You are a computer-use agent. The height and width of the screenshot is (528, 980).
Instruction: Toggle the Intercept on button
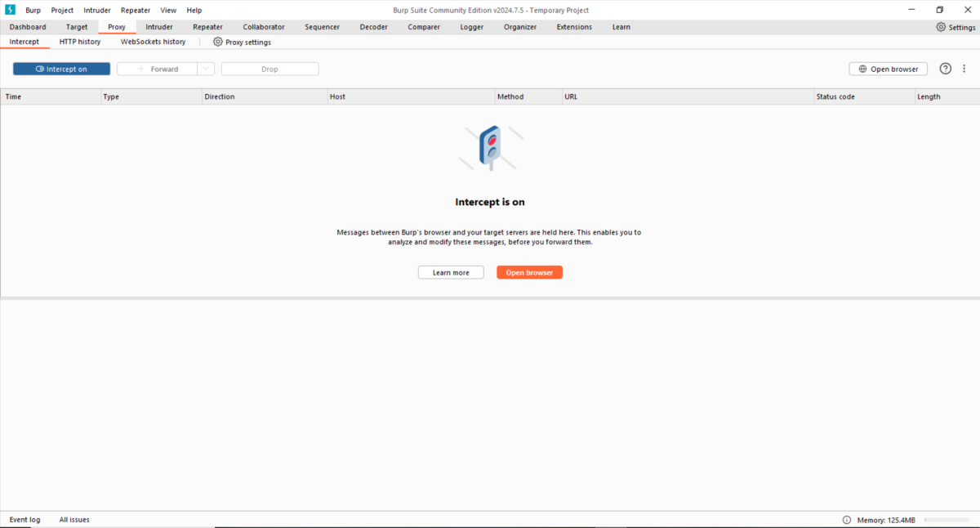tap(61, 69)
